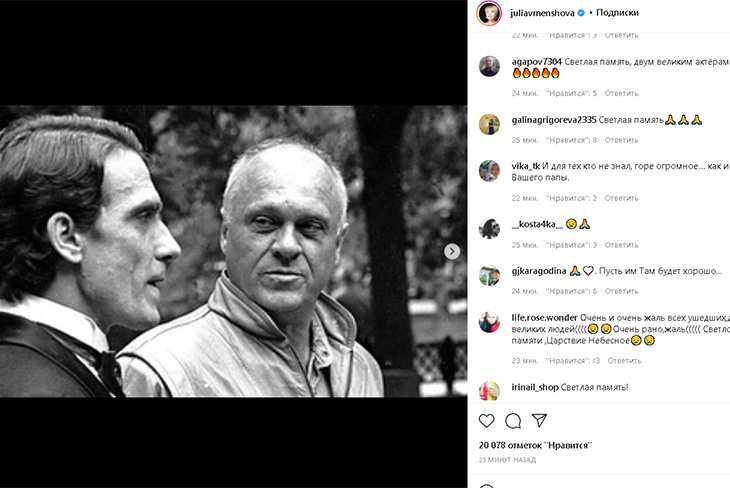Screen dimensions: 730x488
Task: Click gjkaragodina's avatar
Action: click(489, 275)
